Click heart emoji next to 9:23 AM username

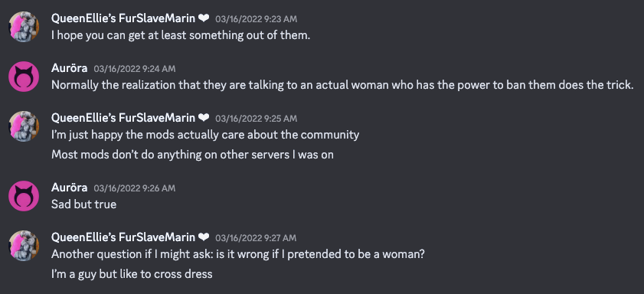point(204,18)
